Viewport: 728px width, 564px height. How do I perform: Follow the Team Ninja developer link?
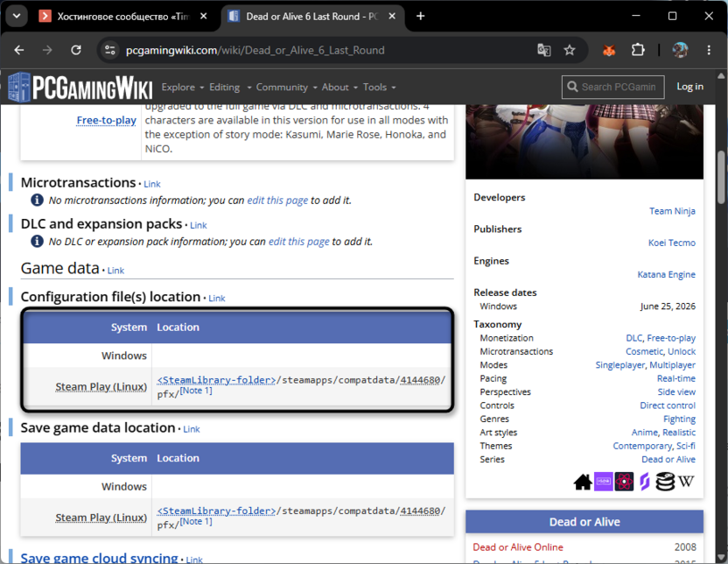[672, 211]
